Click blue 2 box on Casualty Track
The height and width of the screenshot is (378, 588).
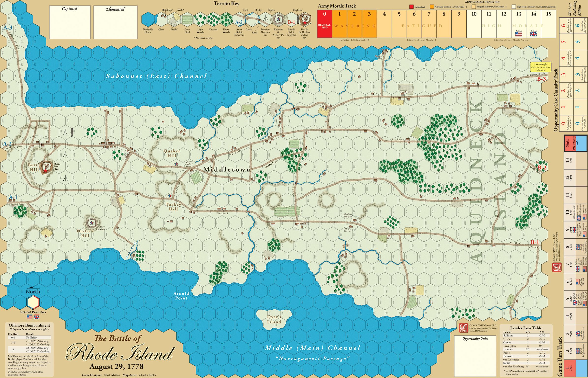point(580,90)
